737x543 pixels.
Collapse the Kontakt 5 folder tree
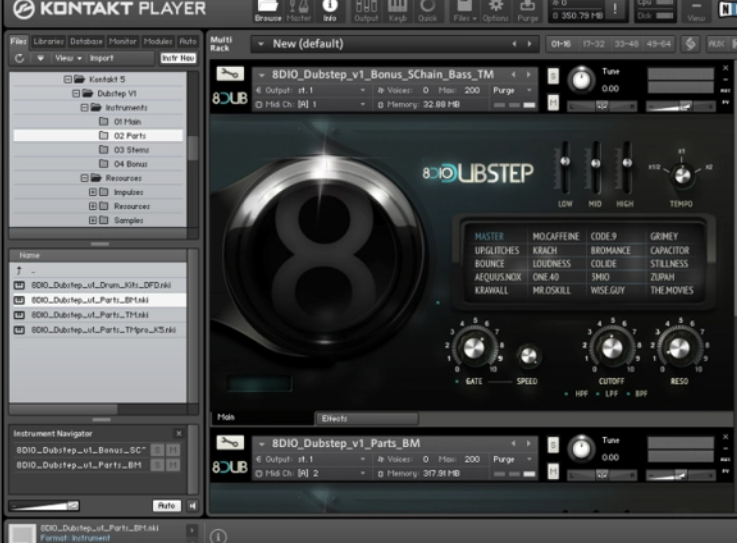coord(68,79)
